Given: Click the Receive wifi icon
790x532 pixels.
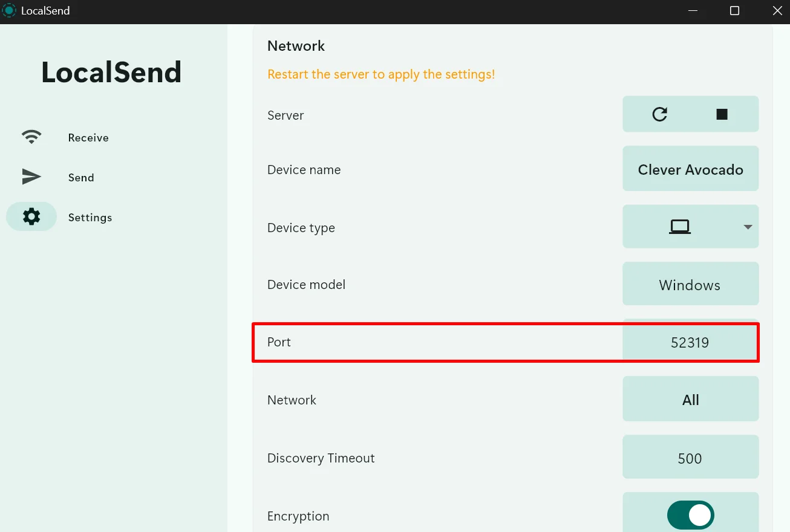Looking at the screenshot, I should pyautogui.click(x=31, y=137).
